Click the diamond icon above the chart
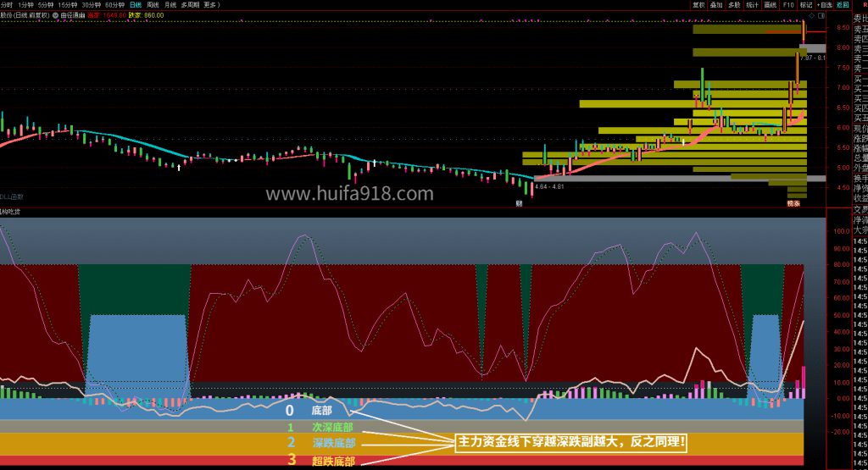 click(x=812, y=16)
